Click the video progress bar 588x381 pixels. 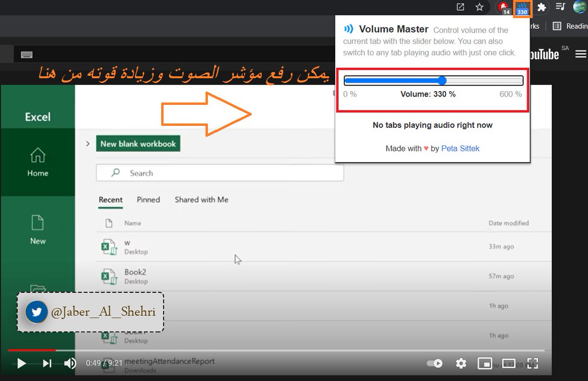(276, 350)
